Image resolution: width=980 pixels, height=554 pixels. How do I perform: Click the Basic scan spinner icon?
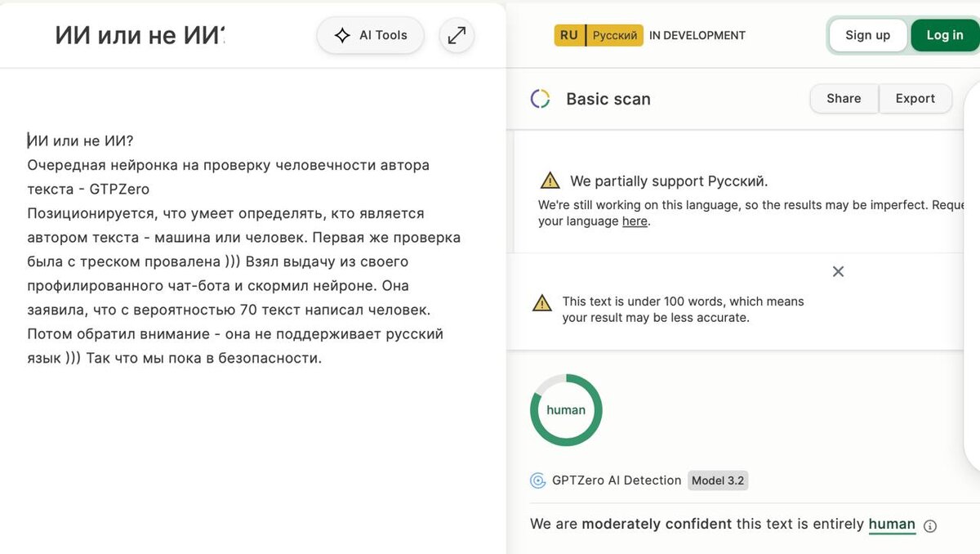click(x=540, y=99)
